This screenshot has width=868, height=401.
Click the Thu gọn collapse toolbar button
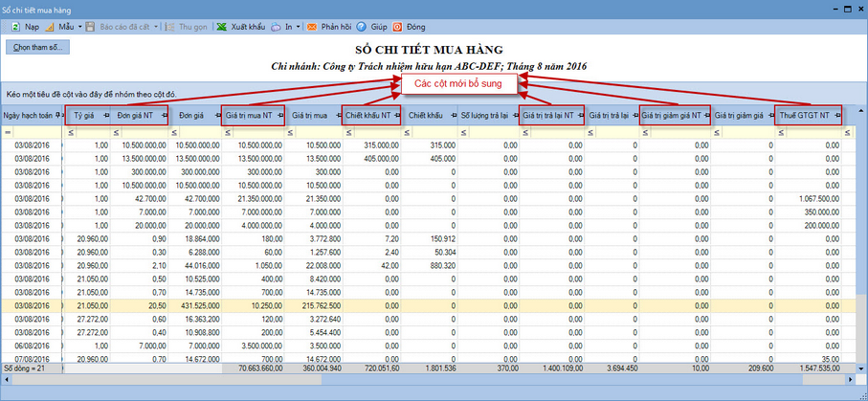186,27
